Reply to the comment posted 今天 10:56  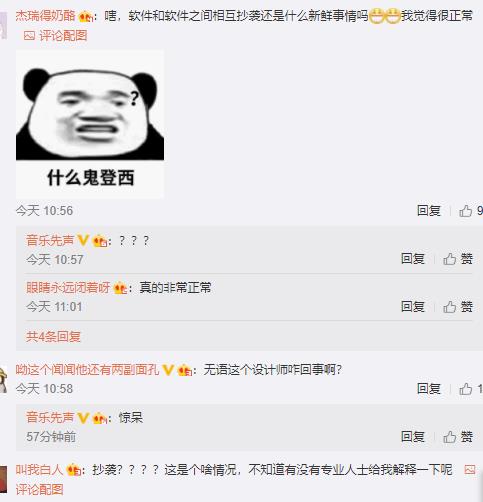429,211
